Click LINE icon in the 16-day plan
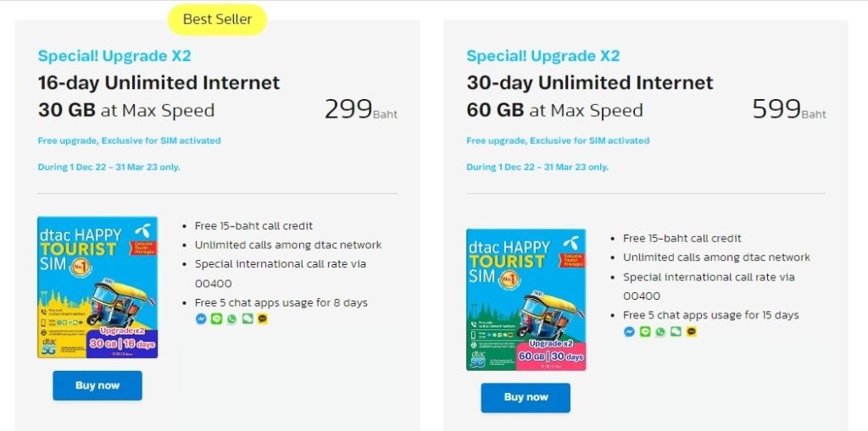 (x=216, y=319)
